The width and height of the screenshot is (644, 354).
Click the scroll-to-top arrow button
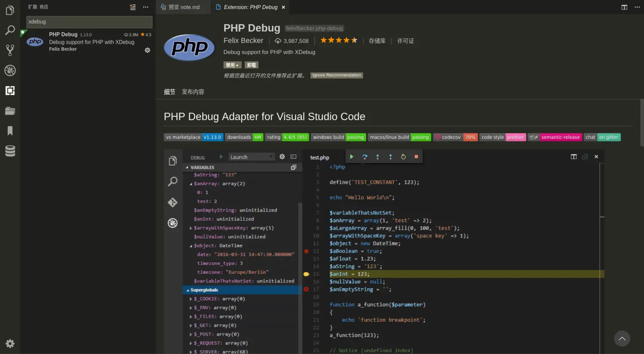pyautogui.click(x=622, y=339)
